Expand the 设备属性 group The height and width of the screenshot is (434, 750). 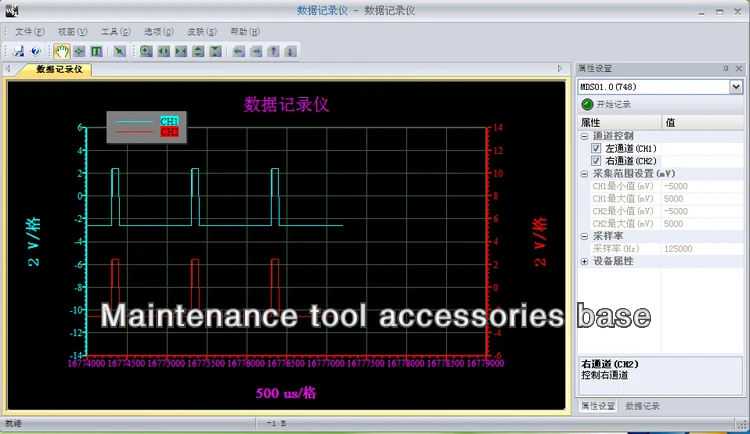coord(584,261)
